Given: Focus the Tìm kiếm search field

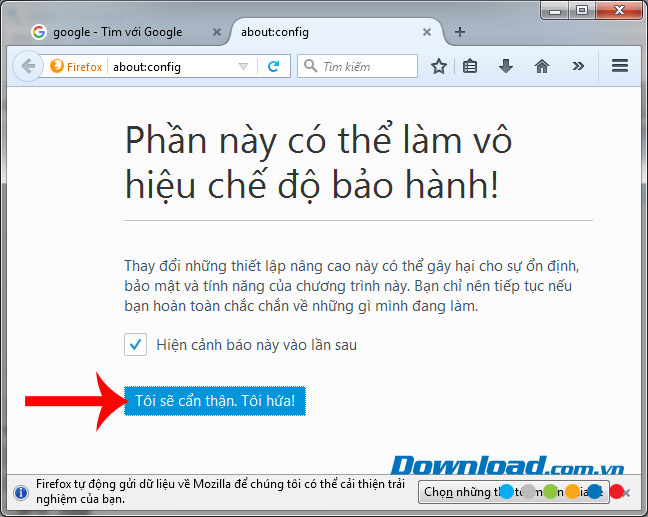Looking at the screenshot, I should [357, 66].
